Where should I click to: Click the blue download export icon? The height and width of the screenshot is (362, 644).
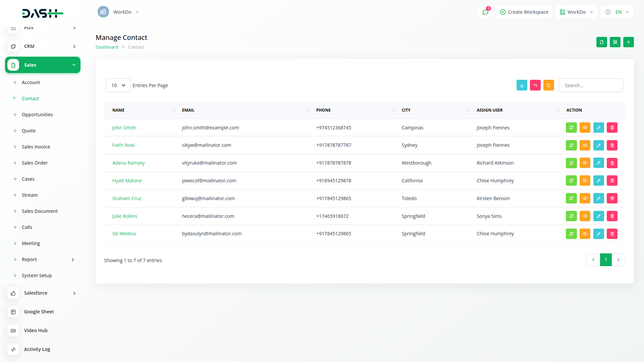522,85
